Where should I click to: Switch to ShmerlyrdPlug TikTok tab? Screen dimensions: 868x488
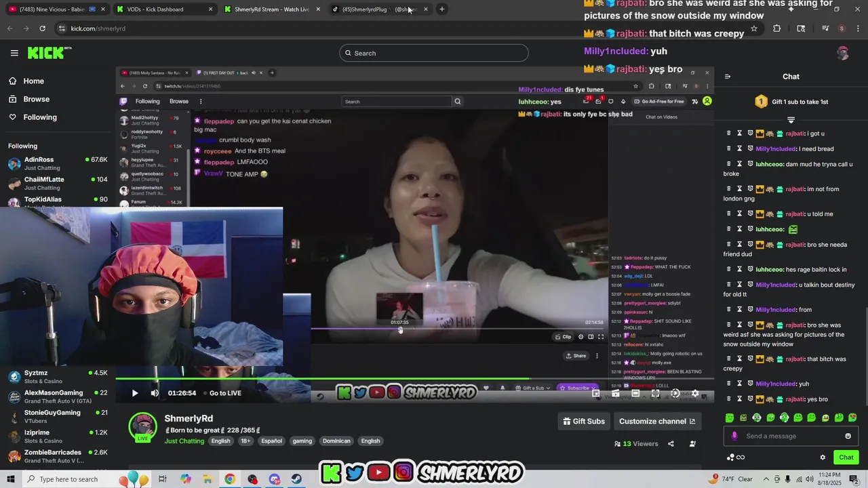(380, 9)
